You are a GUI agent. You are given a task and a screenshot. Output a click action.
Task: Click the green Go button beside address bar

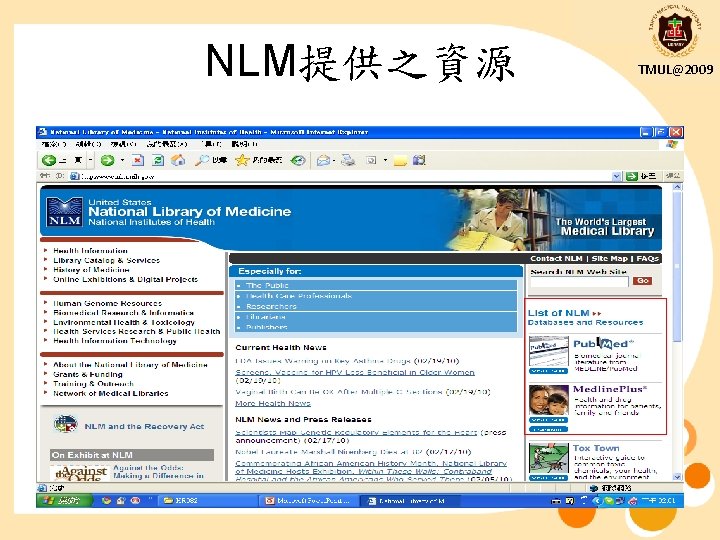pyautogui.click(x=632, y=176)
